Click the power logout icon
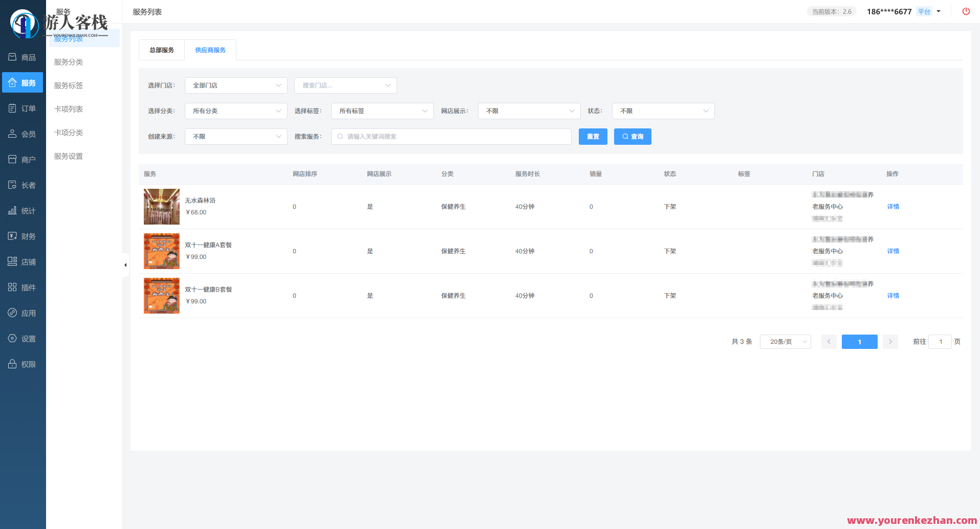Image resolution: width=980 pixels, height=529 pixels. coord(966,11)
